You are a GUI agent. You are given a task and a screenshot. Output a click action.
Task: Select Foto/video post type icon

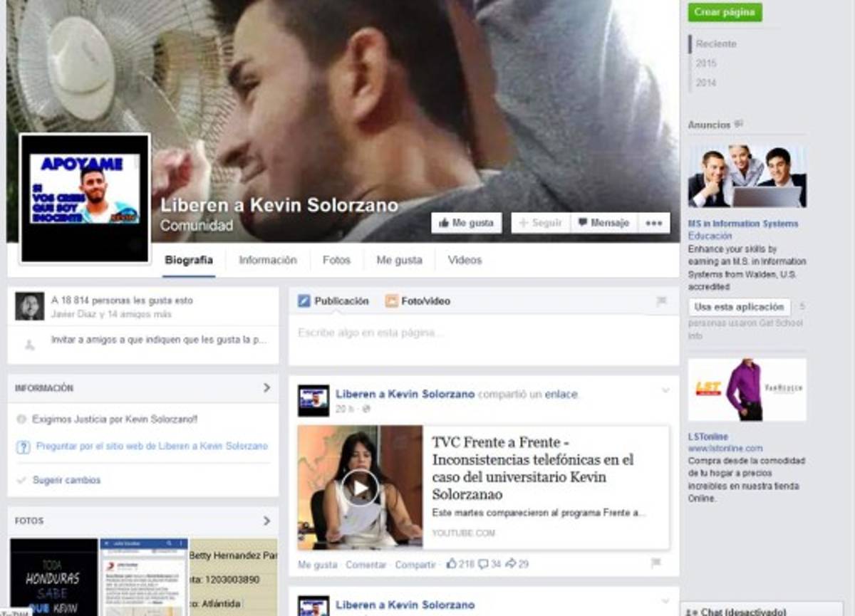coord(391,301)
